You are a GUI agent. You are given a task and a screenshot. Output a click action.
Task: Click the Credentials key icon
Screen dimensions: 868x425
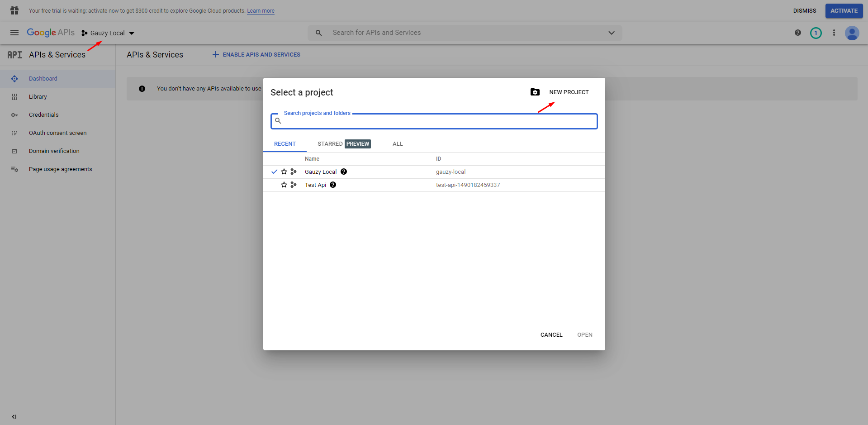(x=14, y=115)
